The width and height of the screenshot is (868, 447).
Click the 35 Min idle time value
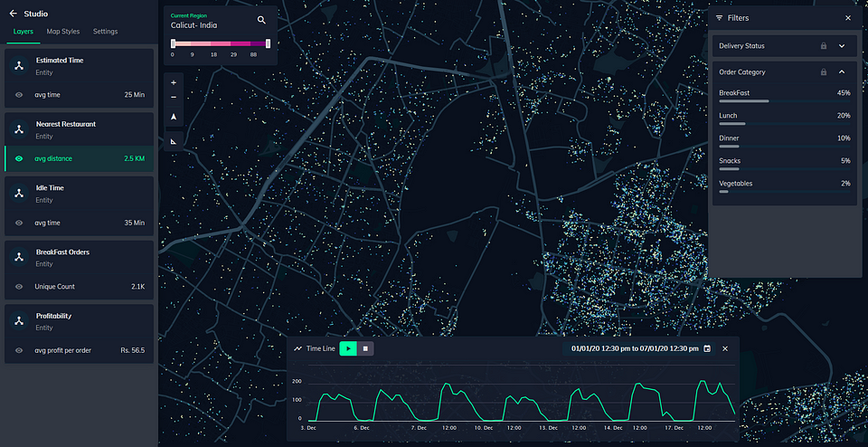[135, 223]
